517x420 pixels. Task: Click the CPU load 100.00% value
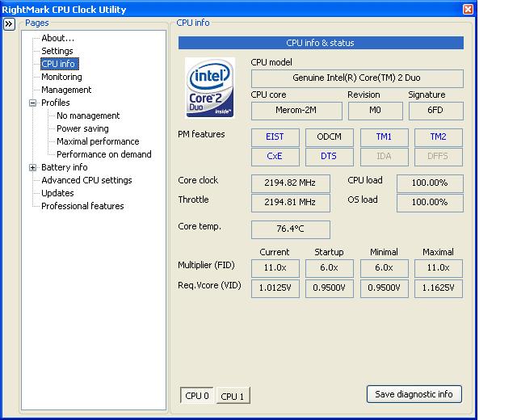[x=430, y=183]
